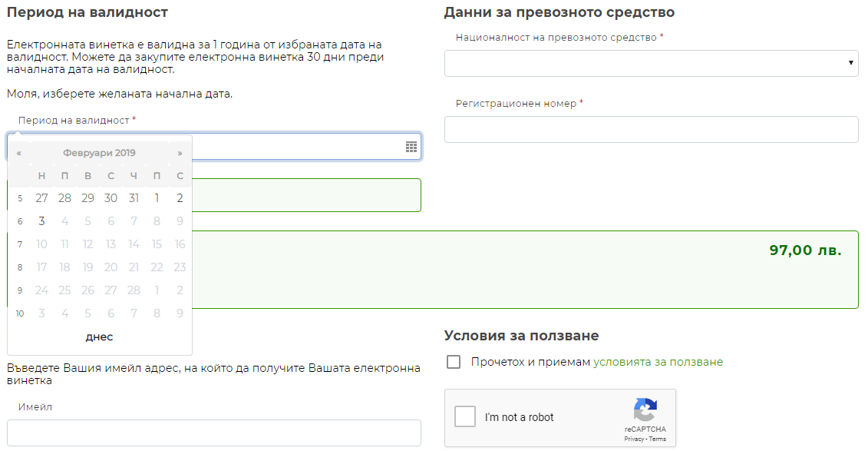Open the условията за ползване link

coord(658,362)
